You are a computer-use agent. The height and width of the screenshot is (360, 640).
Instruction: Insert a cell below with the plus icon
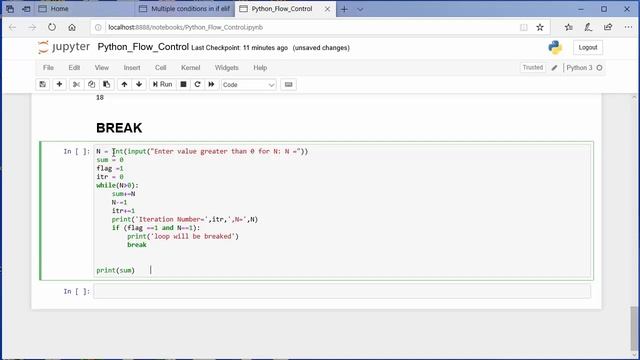click(59, 84)
